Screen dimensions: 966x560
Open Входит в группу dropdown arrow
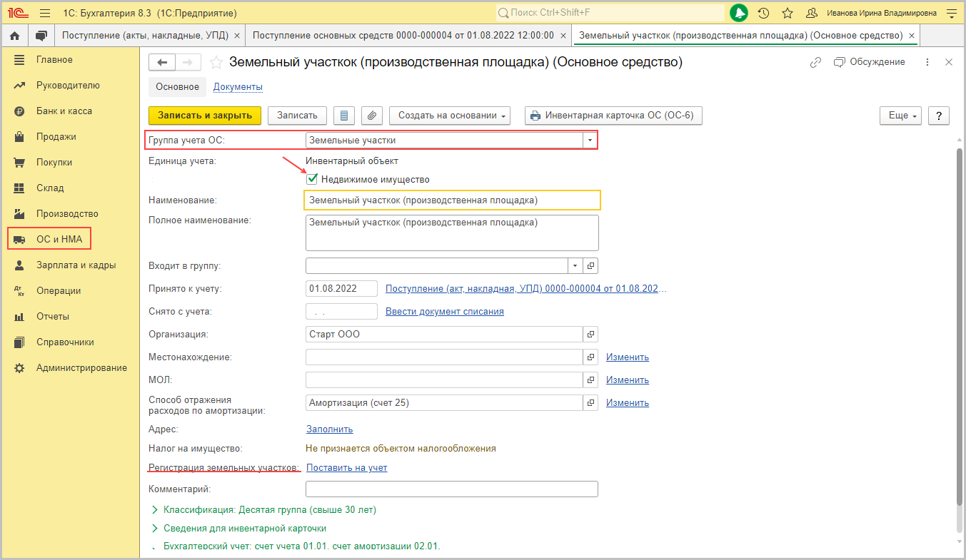(576, 266)
